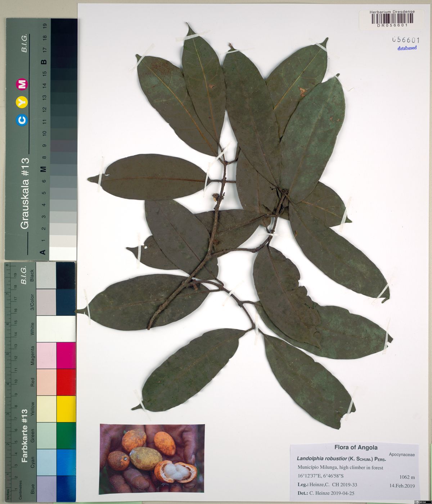Select the saturated red color swatch
Screen dimensions: 432x504
(66, 382)
